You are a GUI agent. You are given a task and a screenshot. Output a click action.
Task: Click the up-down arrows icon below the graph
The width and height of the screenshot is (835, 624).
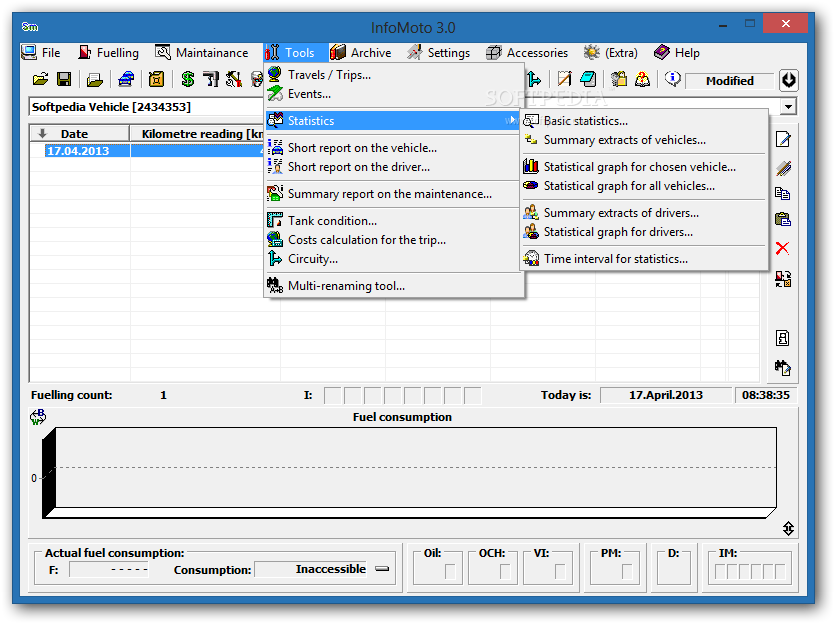788,528
